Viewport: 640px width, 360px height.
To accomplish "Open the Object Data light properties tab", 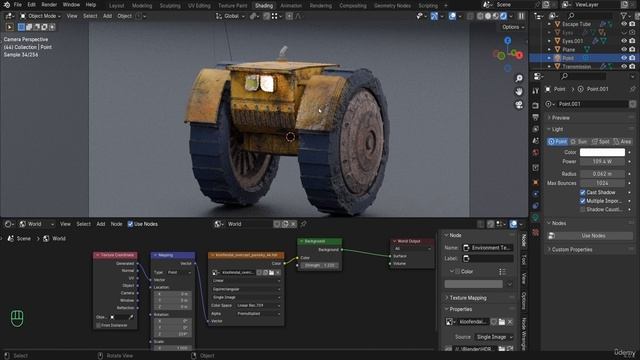I will (536, 218).
